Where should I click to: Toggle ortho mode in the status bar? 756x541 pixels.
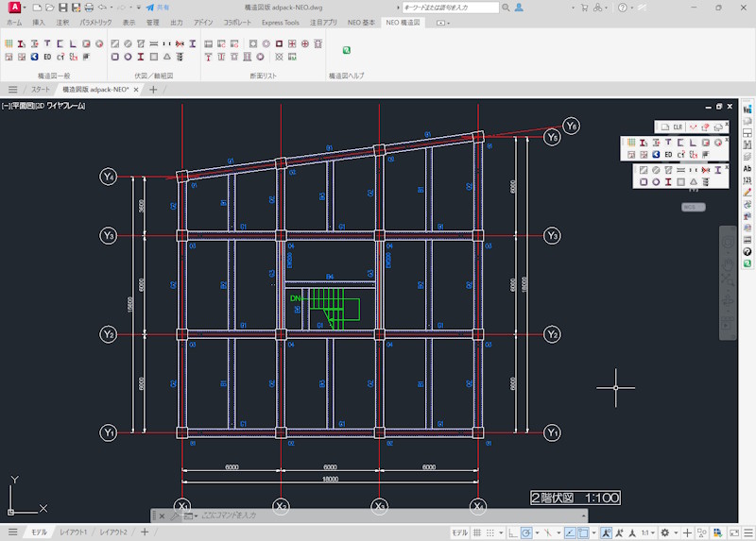click(512, 533)
